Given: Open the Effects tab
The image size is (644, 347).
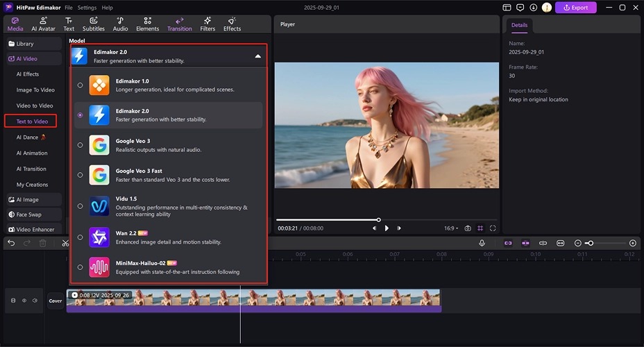Looking at the screenshot, I should [x=232, y=24].
